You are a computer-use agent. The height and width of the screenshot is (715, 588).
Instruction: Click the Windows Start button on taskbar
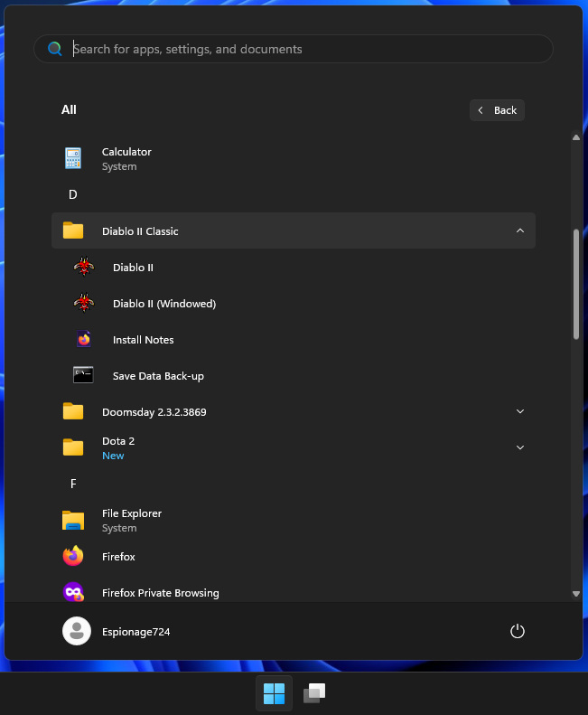(274, 693)
